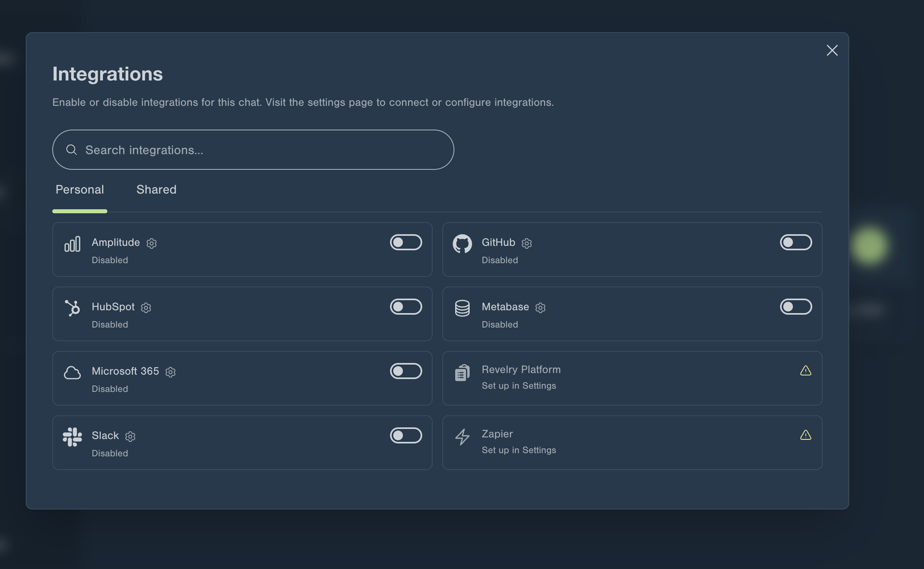This screenshot has height=569, width=924.
Task: Switch on Microsoft 365 integration
Action: (406, 371)
